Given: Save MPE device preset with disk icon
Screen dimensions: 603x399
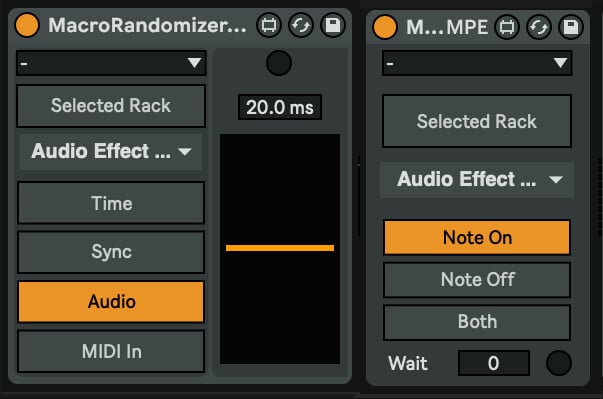Looking at the screenshot, I should coord(571,27).
